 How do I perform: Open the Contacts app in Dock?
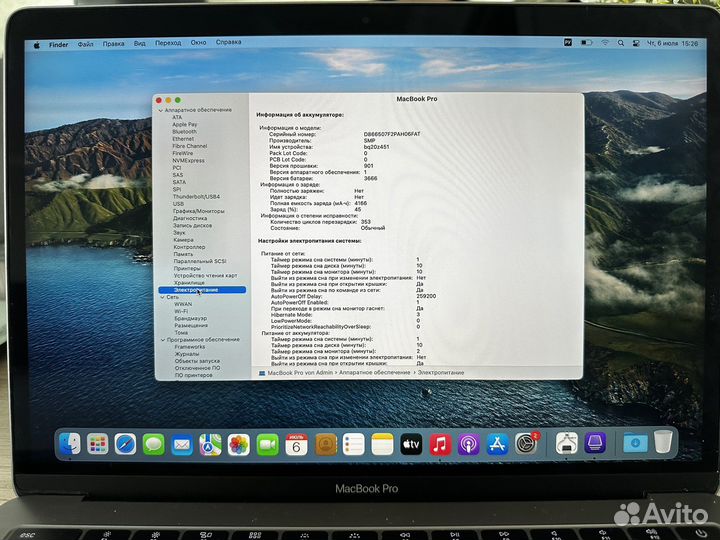326,444
